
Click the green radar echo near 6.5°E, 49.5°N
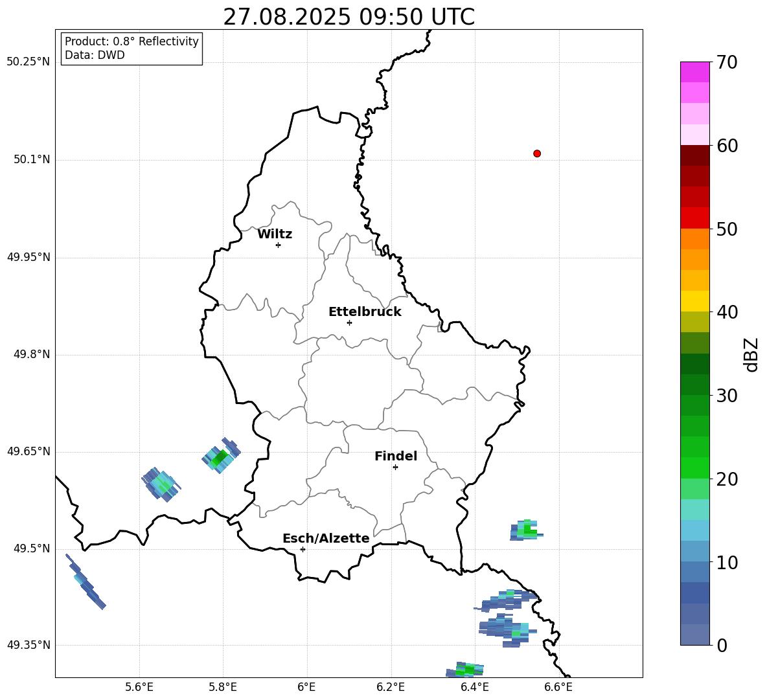click(x=526, y=530)
